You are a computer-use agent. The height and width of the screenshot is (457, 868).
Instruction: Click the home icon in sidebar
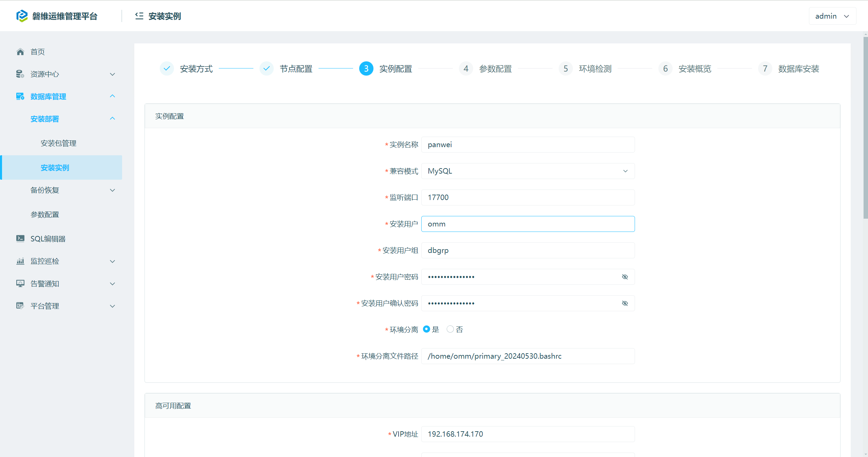(20, 52)
